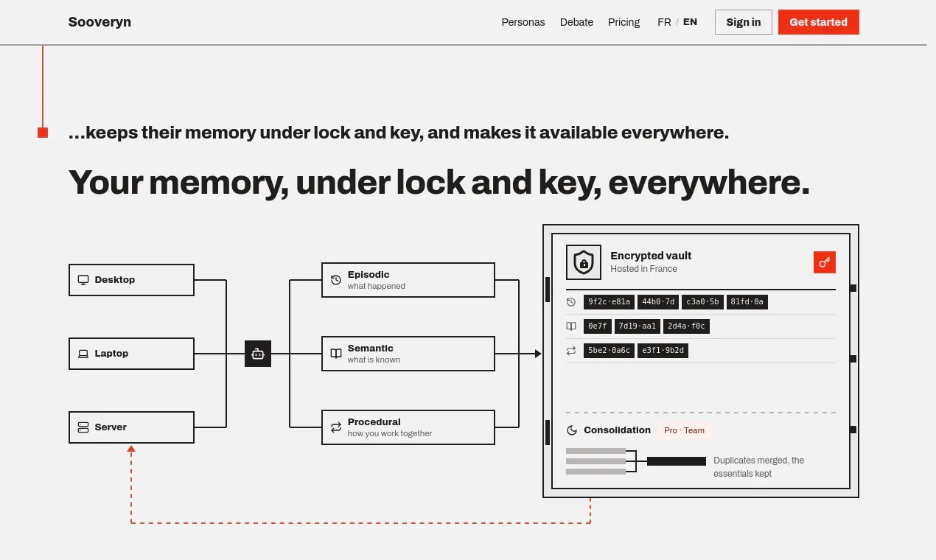Click the "what happened" subtitle
Image resolution: width=936 pixels, height=560 pixels.
pos(377,286)
